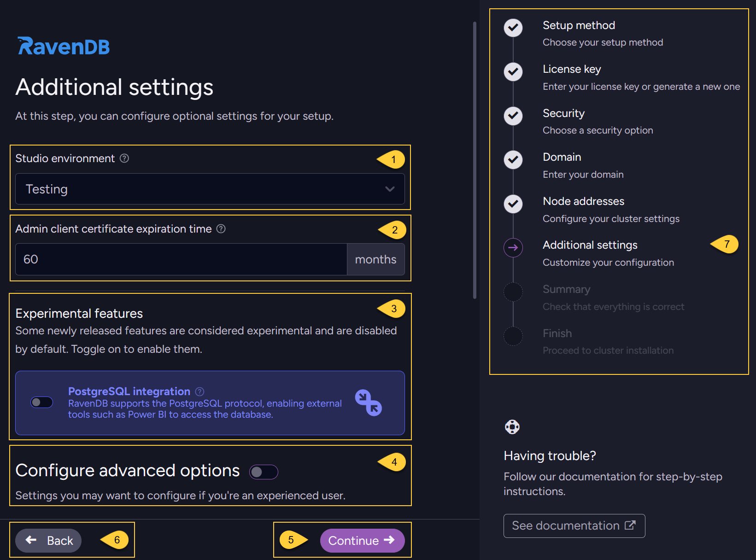Viewport: 756px width, 560px height.
Task: Click the life-ring icon above Having trouble
Action: [513, 426]
